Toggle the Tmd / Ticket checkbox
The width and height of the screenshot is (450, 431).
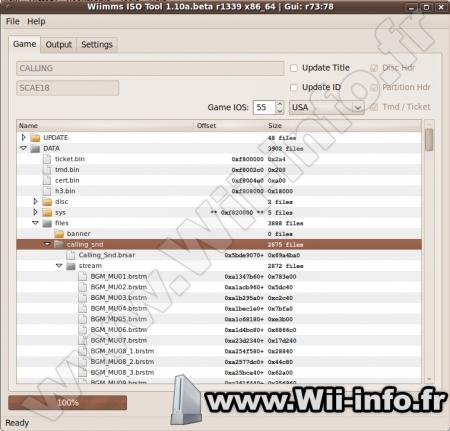coord(374,107)
